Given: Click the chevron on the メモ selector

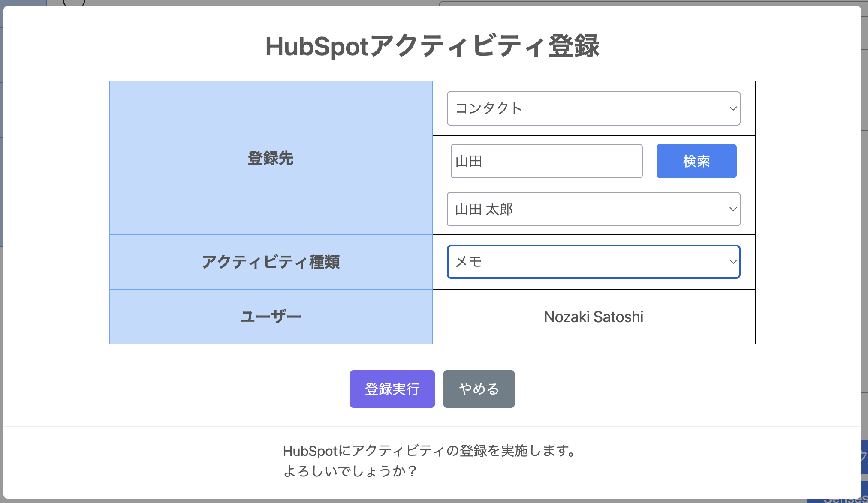Looking at the screenshot, I should pyautogui.click(x=732, y=262).
